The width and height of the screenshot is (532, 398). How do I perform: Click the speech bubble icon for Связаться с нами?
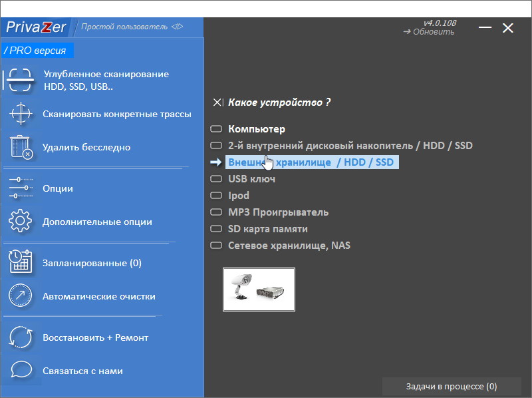point(21,369)
